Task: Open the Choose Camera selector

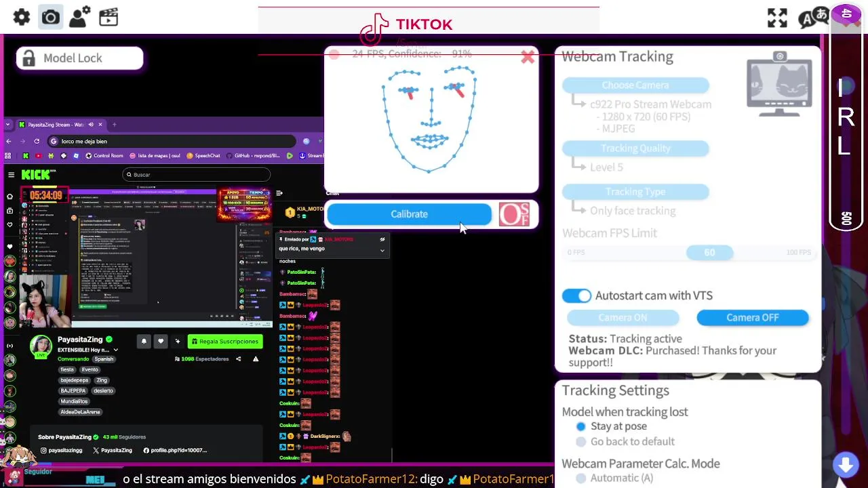Action: pos(635,85)
